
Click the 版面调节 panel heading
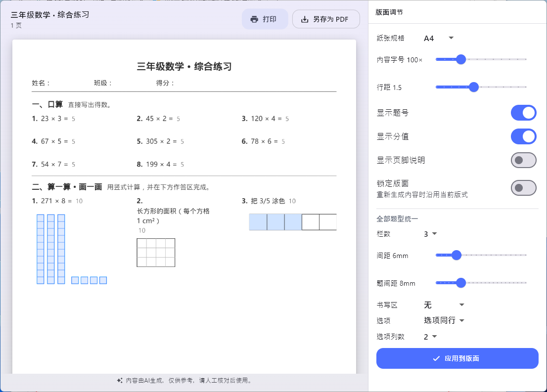[389, 12]
